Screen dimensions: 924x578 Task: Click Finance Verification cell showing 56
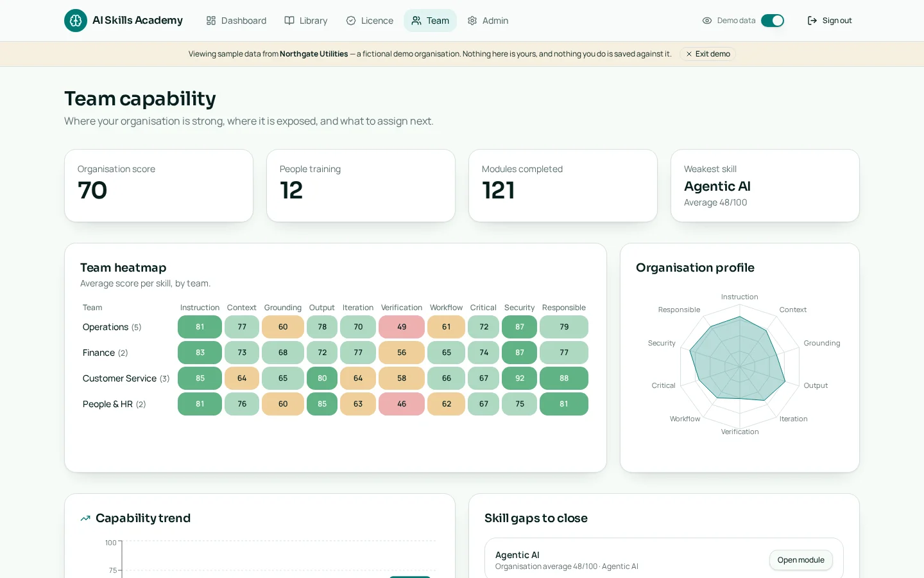click(x=402, y=353)
